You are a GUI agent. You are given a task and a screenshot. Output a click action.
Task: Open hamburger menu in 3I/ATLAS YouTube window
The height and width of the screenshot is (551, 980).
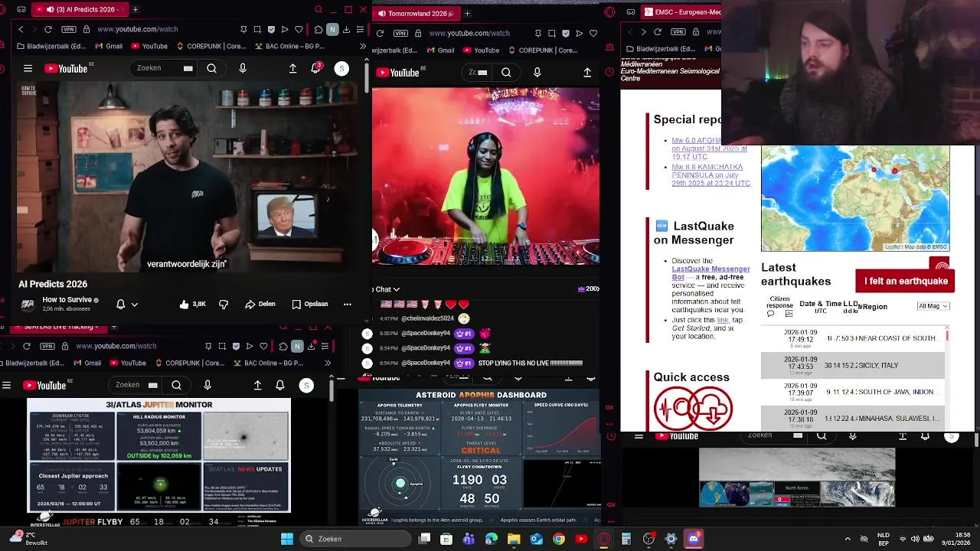click(x=7, y=385)
